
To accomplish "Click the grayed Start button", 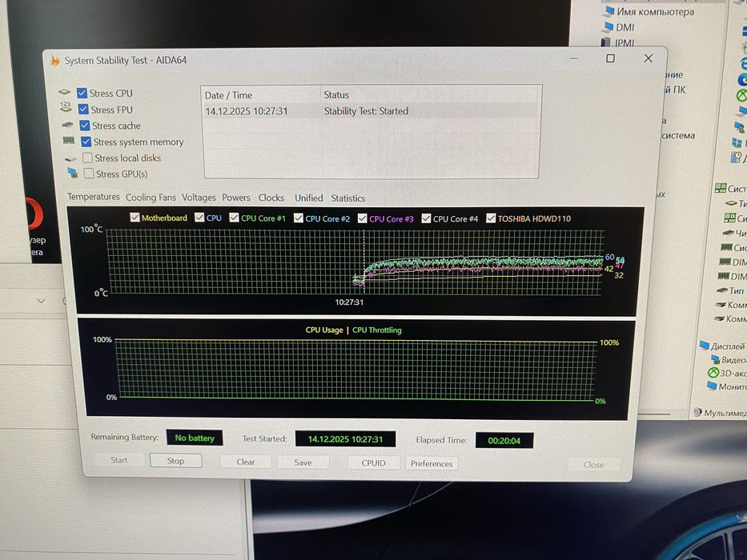I will 118,460.
